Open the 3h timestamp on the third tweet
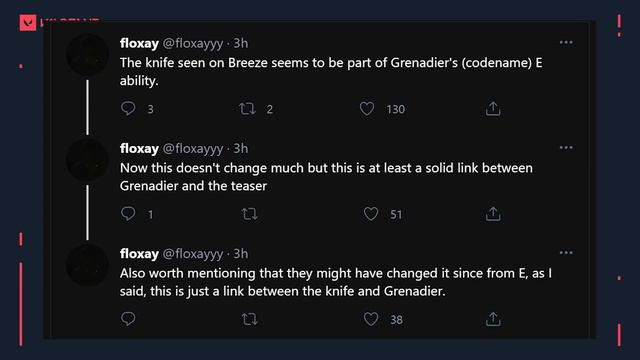This screenshot has height=360, width=640. click(240, 254)
